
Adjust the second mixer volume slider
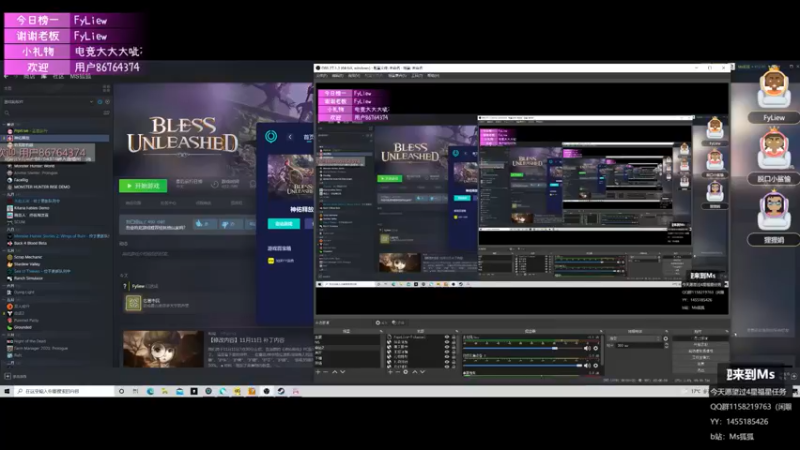coord(523,366)
